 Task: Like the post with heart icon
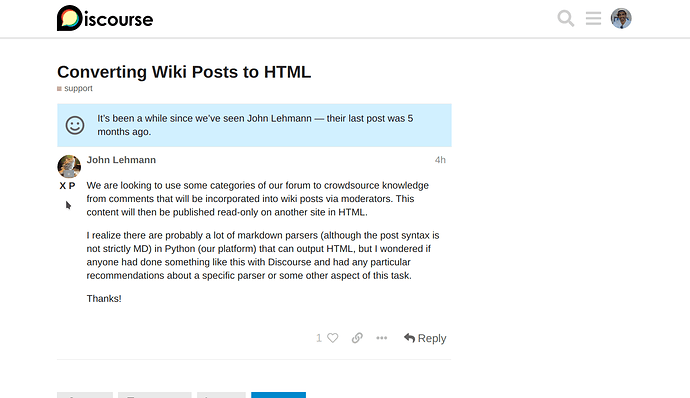[x=333, y=338]
